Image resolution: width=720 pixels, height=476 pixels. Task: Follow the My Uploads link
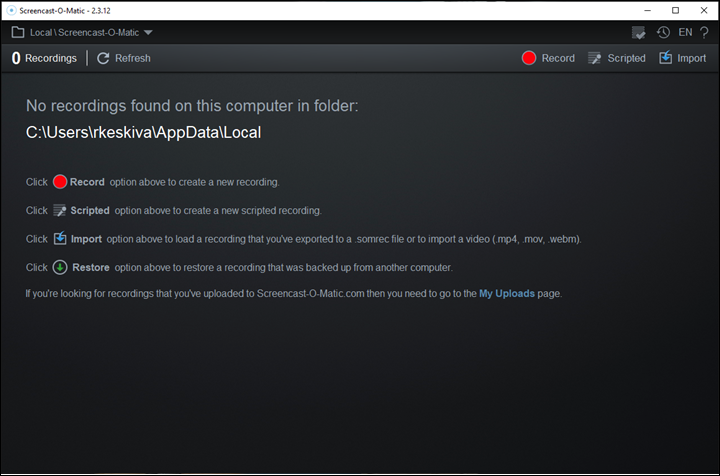(507, 293)
